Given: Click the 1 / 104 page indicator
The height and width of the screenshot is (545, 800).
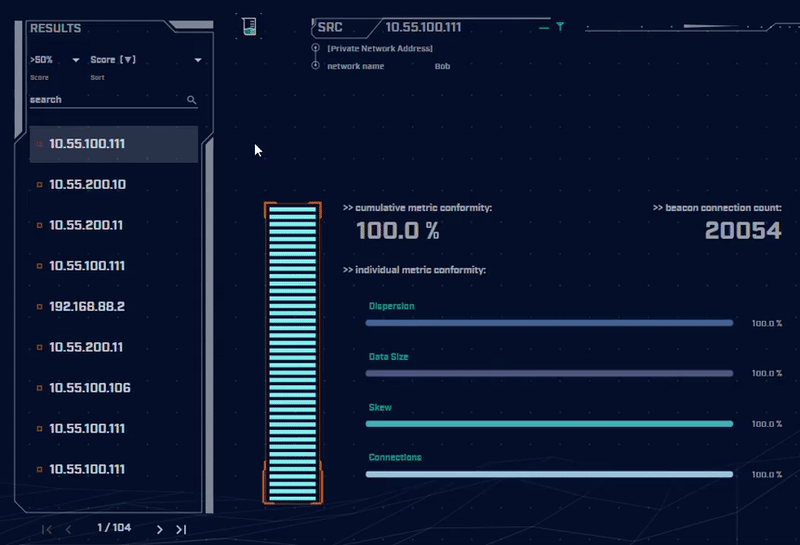Looking at the screenshot, I should pyautogui.click(x=114, y=528).
